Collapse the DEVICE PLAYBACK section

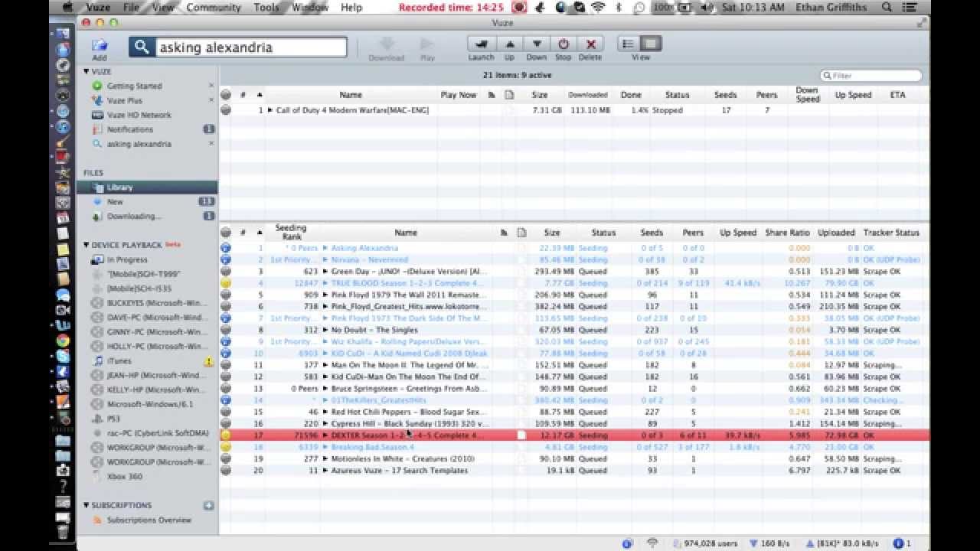tap(87, 245)
